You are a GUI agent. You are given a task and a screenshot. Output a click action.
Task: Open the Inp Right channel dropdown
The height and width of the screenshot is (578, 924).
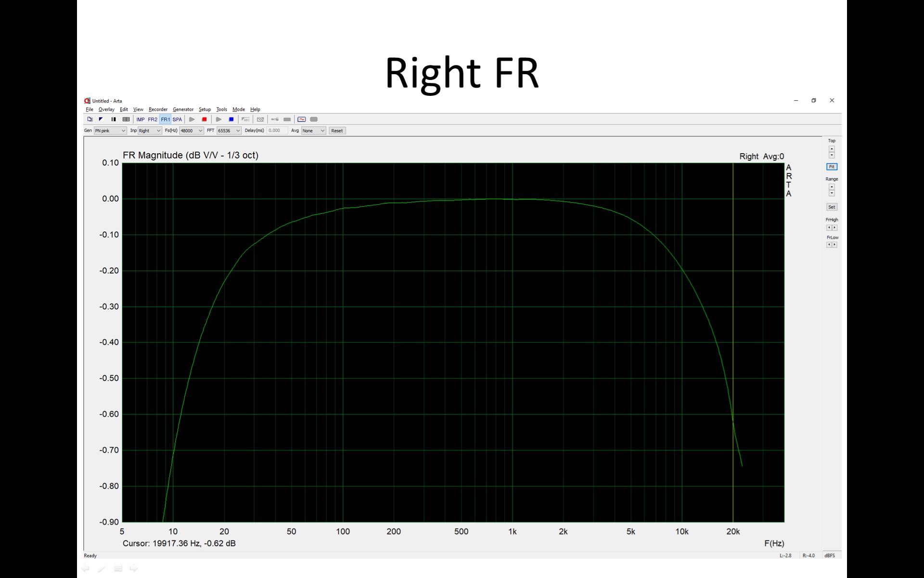150,131
